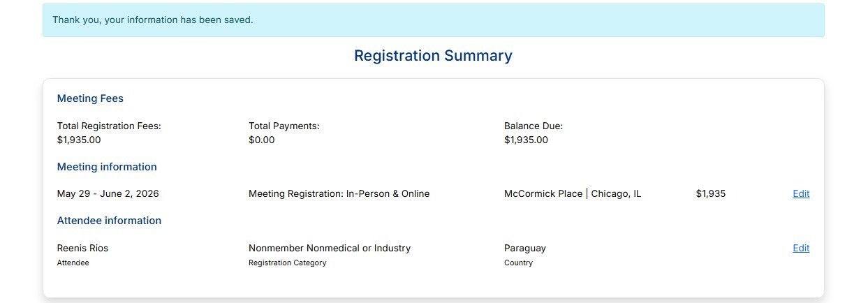The height and width of the screenshot is (303, 868).
Task: Select the $1,935.00 total registration fees amount
Action: tap(79, 140)
